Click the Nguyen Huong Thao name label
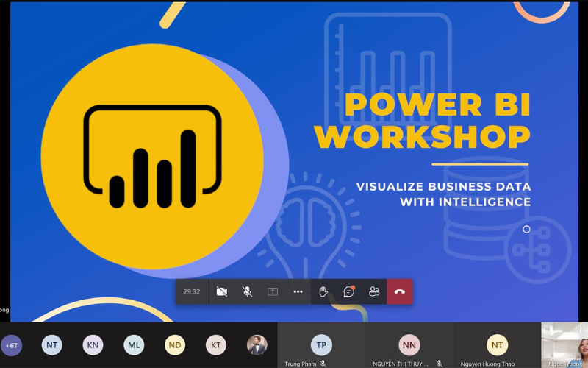The height and width of the screenshot is (368, 588). (487, 364)
